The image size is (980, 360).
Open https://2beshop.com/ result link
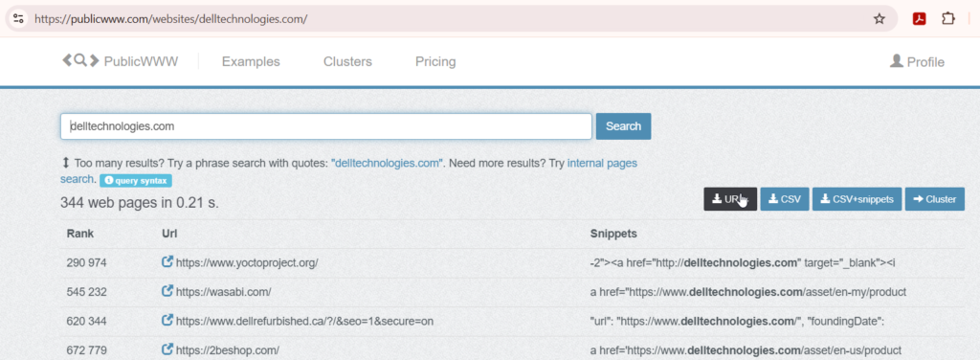point(228,350)
